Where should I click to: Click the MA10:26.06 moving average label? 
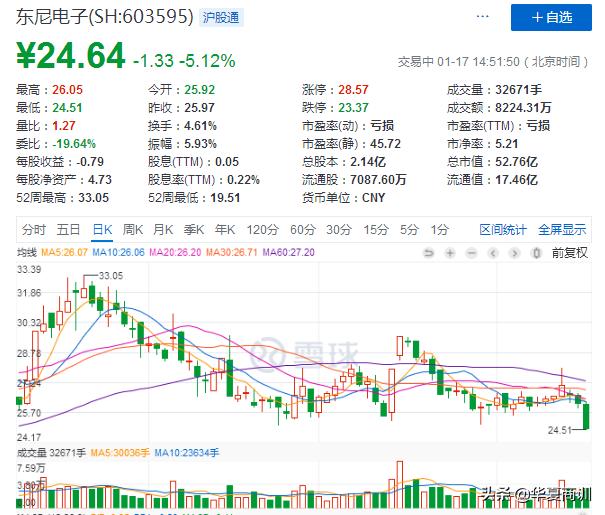coord(118,253)
